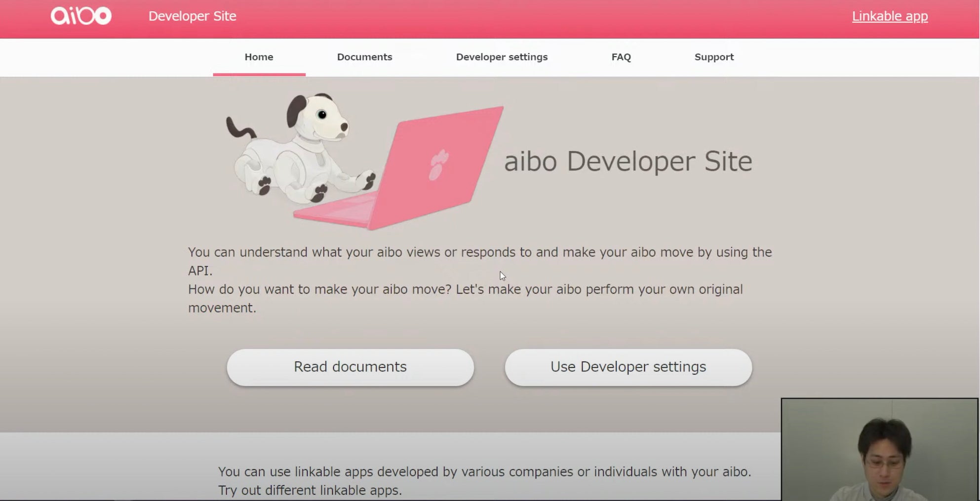980x501 pixels.
Task: Open the FAQ tab
Action: (621, 57)
